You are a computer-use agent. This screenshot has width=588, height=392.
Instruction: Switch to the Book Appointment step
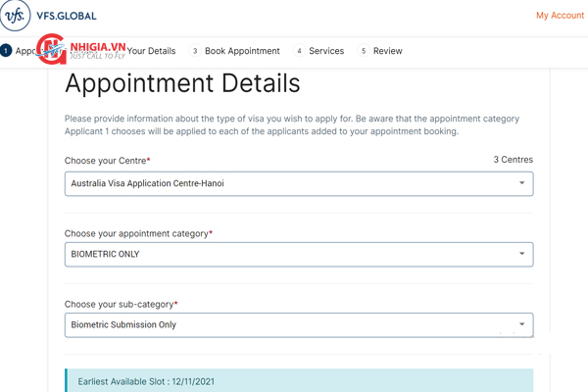tap(242, 51)
